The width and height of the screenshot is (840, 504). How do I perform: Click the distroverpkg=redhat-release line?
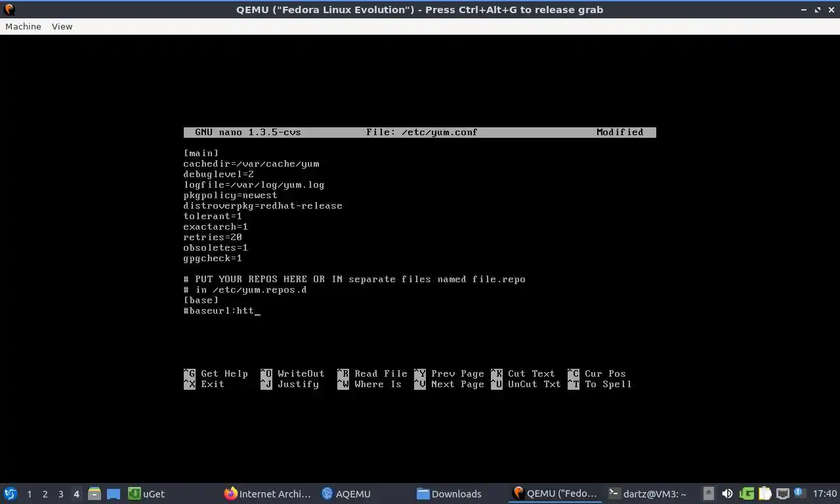tap(263, 205)
